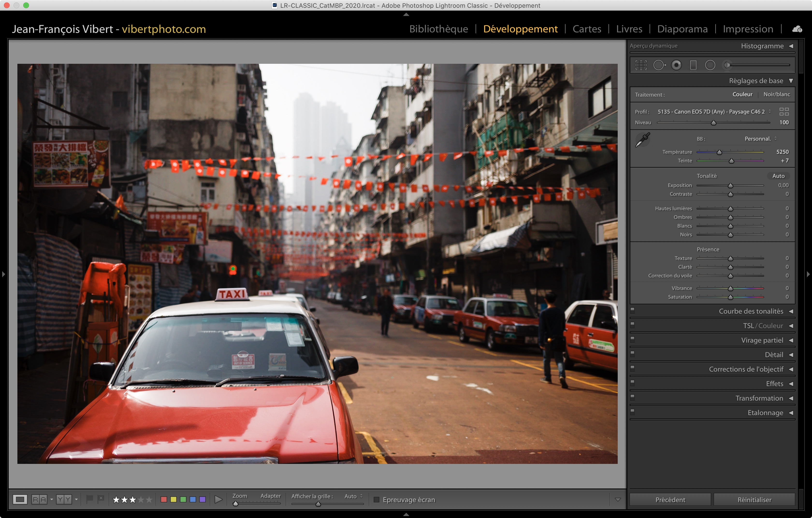Activate the red eye correction tool
The width and height of the screenshot is (812, 518).
(x=676, y=65)
